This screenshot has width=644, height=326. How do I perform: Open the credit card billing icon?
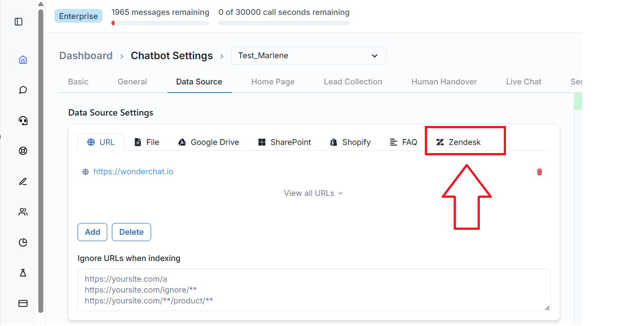click(x=23, y=303)
